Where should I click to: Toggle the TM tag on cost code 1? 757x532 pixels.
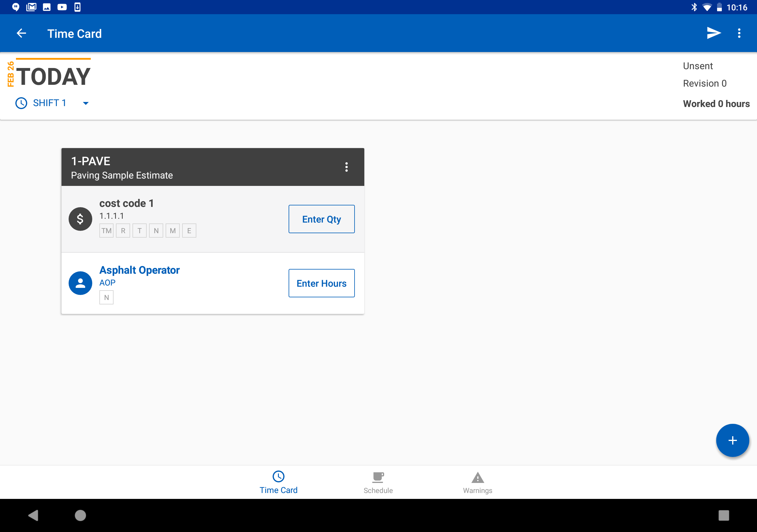tap(106, 231)
